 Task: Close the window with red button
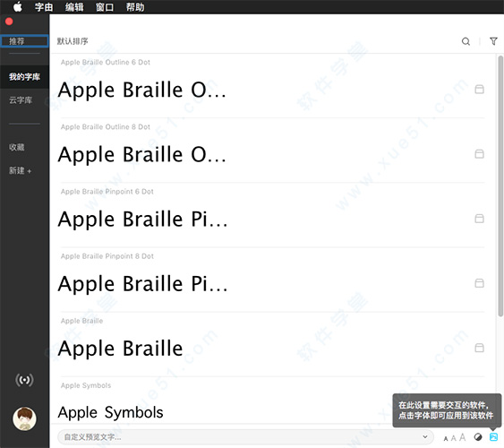coord(9,22)
